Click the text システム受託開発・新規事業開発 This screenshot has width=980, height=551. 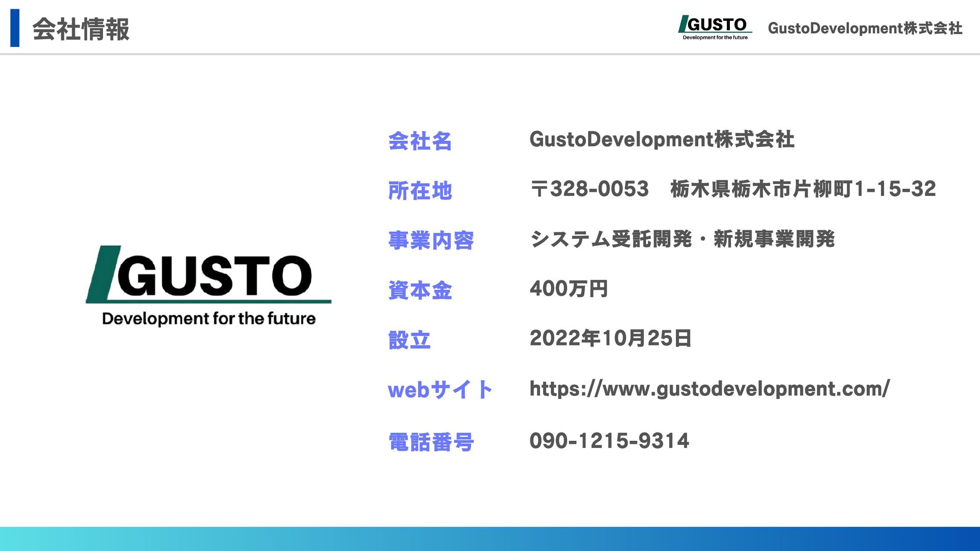click(682, 239)
